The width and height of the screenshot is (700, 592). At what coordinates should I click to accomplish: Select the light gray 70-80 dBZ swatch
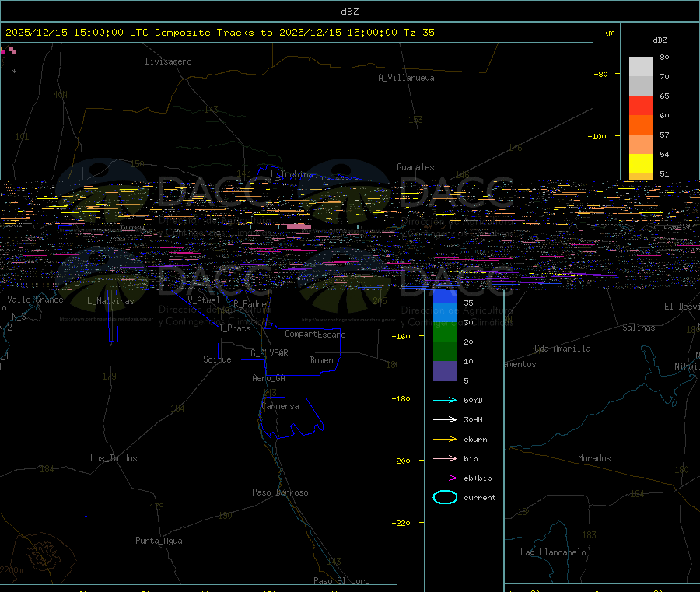(x=641, y=66)
